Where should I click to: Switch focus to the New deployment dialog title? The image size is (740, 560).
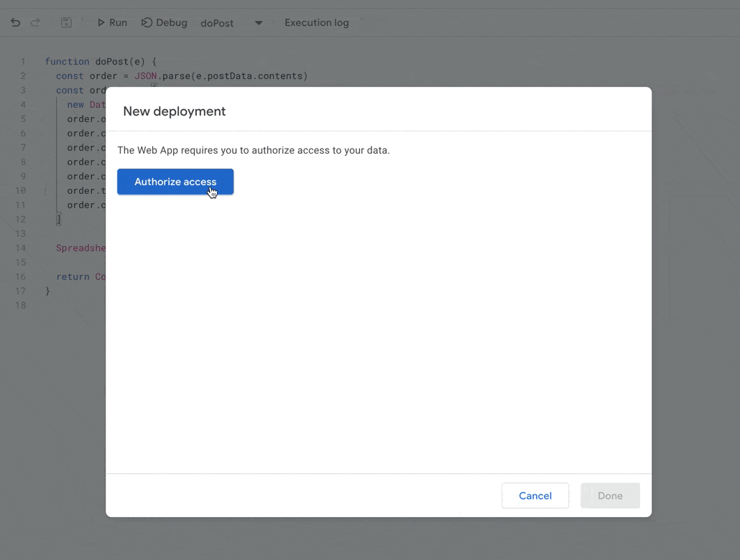pos(175,111)
